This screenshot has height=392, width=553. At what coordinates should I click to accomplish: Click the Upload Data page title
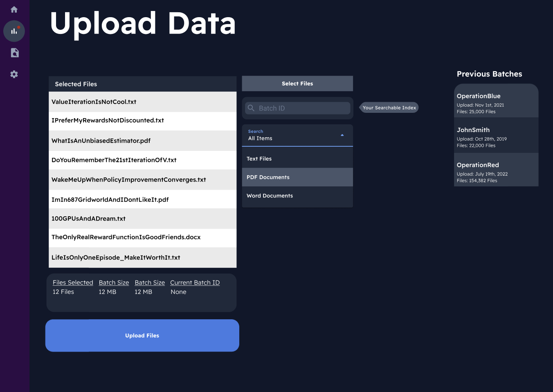pos(143,24)
